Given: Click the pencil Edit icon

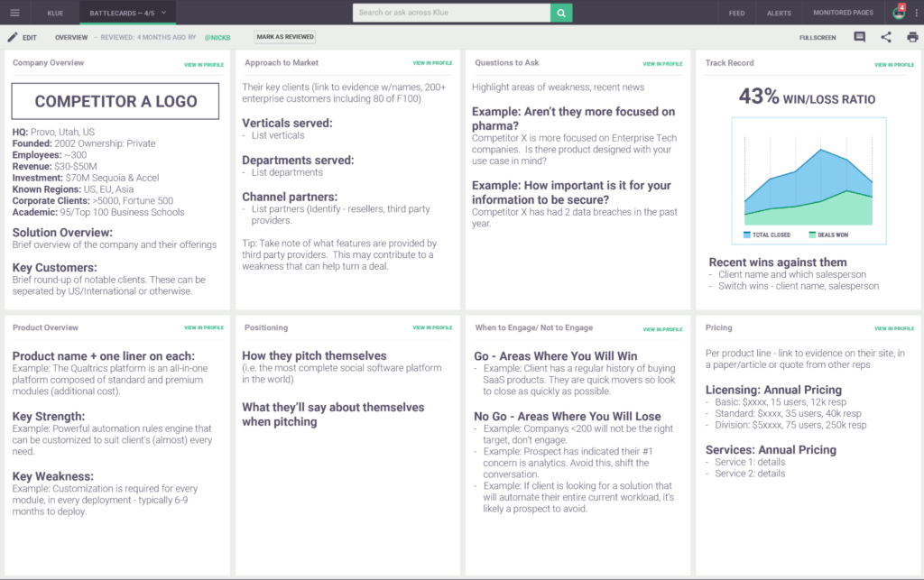Looking at the screenshot, I should [13, 37].
